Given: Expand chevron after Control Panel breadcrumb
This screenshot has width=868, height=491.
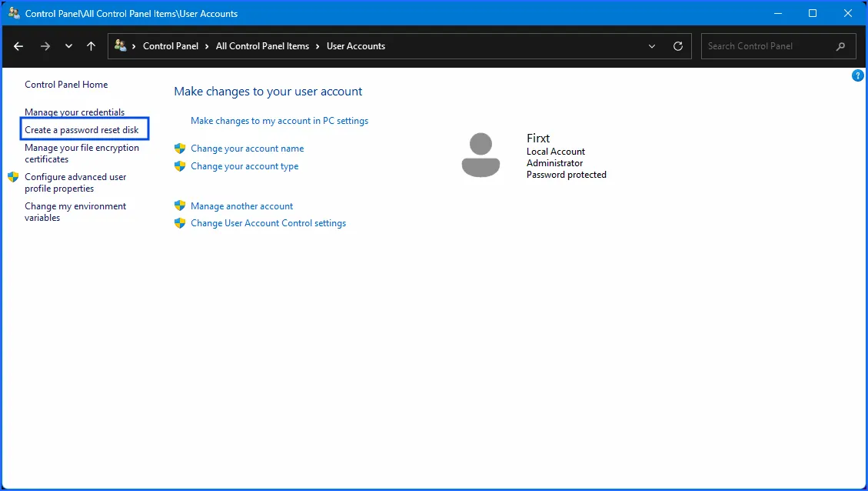Looking at the screenshot, I should coord(208,46).
